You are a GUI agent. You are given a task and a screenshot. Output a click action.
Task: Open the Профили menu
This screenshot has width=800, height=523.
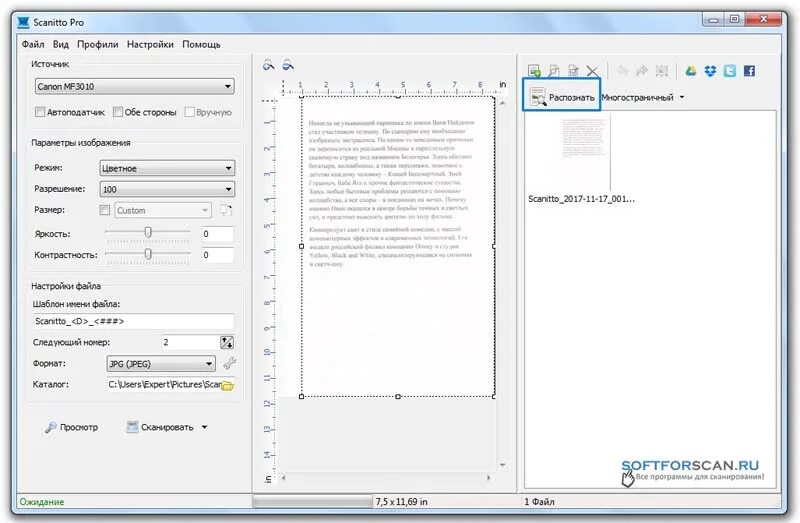pyautogui.click(x=97, y=44)
